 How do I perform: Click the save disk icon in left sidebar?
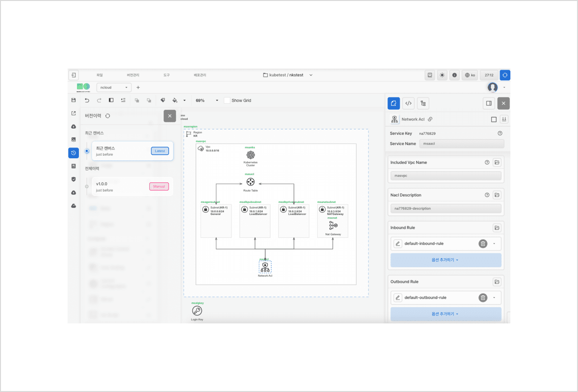[73, 100]
